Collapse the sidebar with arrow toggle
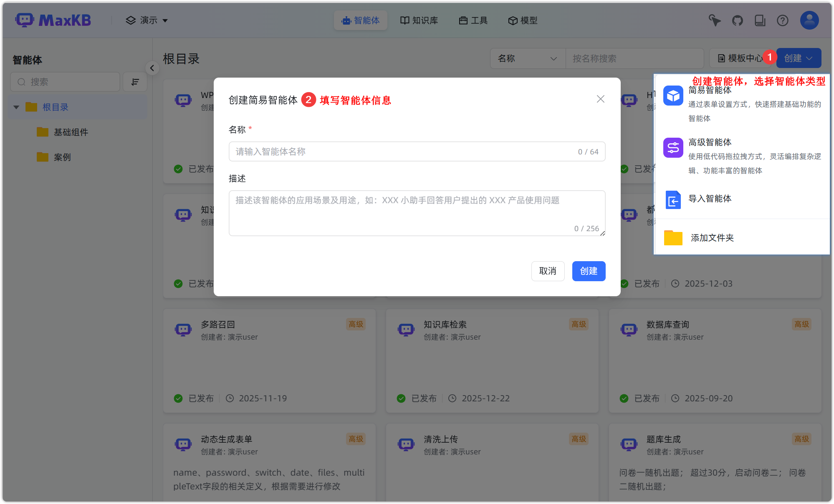 pos(152,68)
